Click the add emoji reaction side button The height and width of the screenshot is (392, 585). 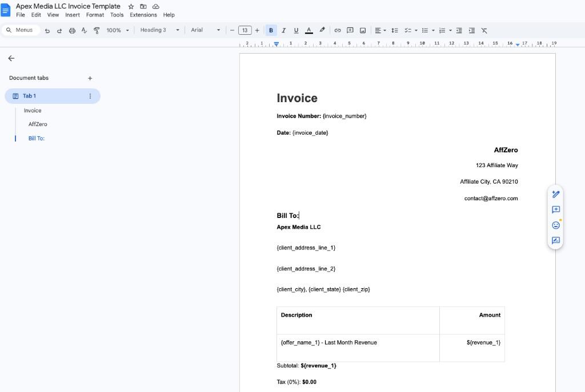pyautogui.click(x=555, y=225)
